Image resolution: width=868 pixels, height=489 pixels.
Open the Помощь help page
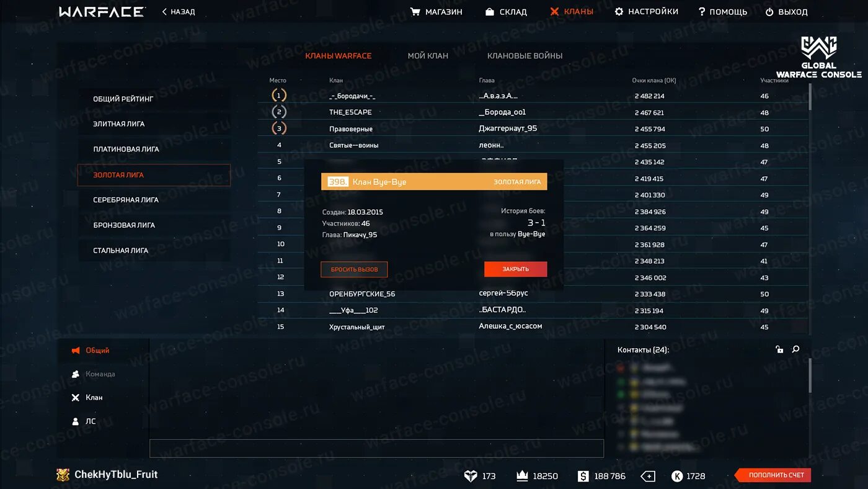(x=722, y=12)
